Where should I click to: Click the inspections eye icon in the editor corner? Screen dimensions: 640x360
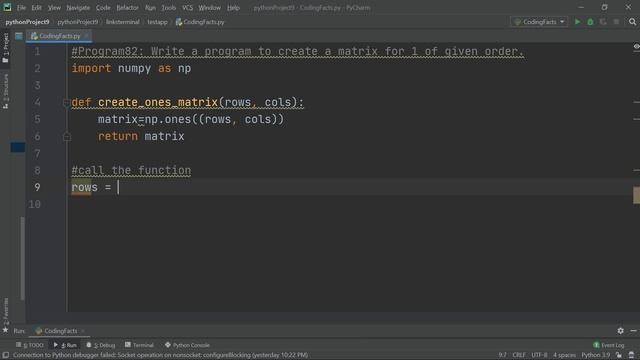636,47
